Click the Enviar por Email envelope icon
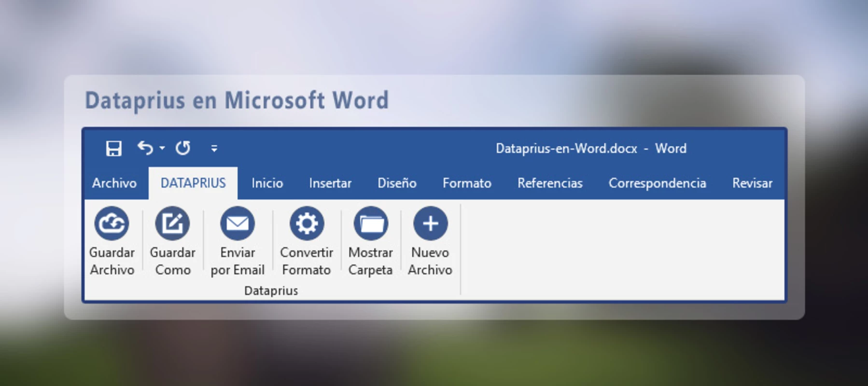Screen dimensions: 868x386 point(238,223)
